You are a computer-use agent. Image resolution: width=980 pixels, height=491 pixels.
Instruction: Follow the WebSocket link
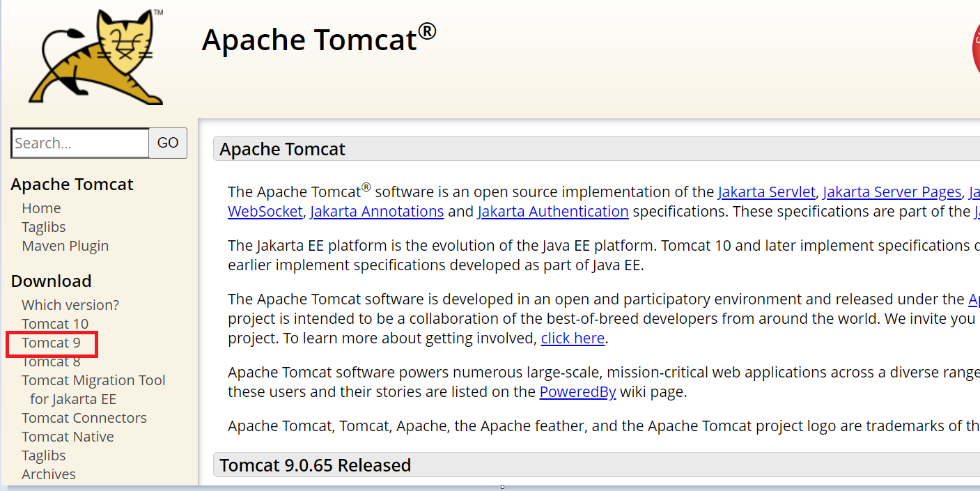point(265,211)
